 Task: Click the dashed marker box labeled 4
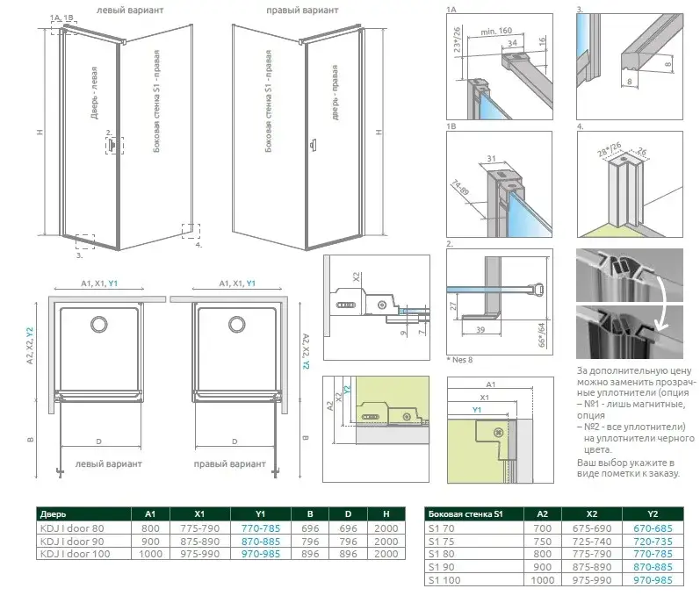[x=191, y=231]
